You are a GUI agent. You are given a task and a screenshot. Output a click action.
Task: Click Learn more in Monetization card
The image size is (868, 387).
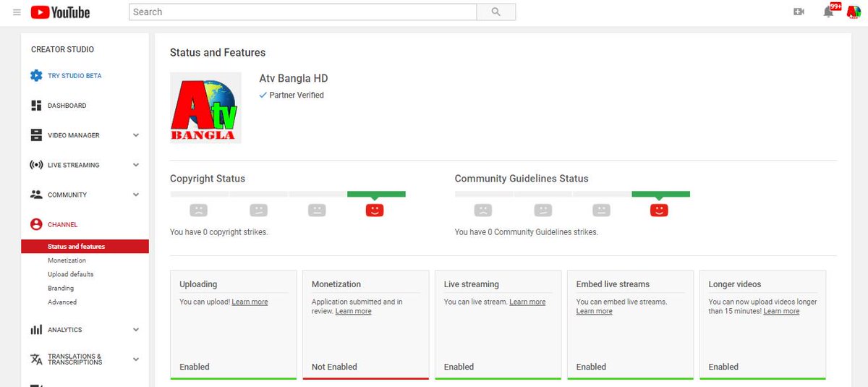coord(353,311)
